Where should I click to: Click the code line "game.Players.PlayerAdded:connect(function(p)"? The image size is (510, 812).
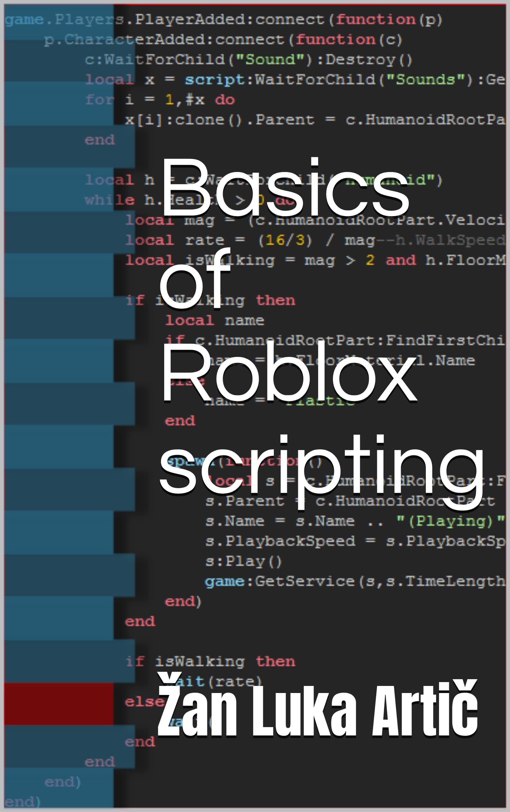click(x=224, y=20)
